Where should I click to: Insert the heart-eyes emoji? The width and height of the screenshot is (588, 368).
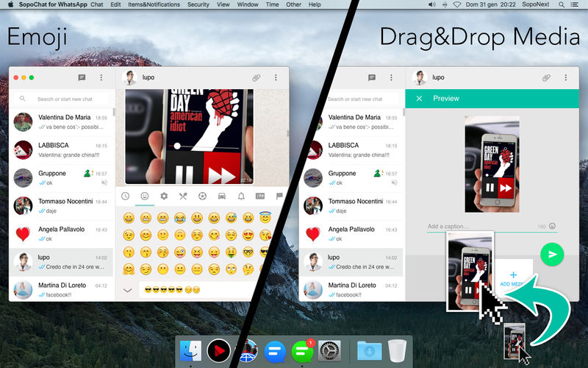[248, 235]
